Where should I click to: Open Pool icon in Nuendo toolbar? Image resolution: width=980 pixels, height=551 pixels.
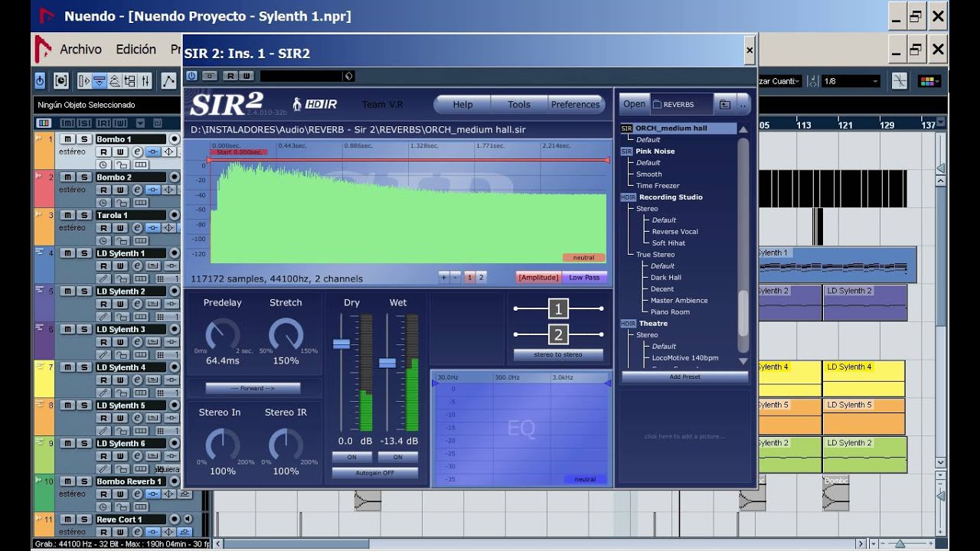coord(130,80)
